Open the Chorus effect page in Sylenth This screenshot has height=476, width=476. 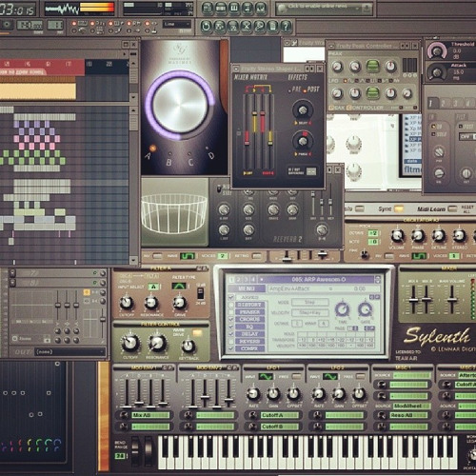[249, 319]
